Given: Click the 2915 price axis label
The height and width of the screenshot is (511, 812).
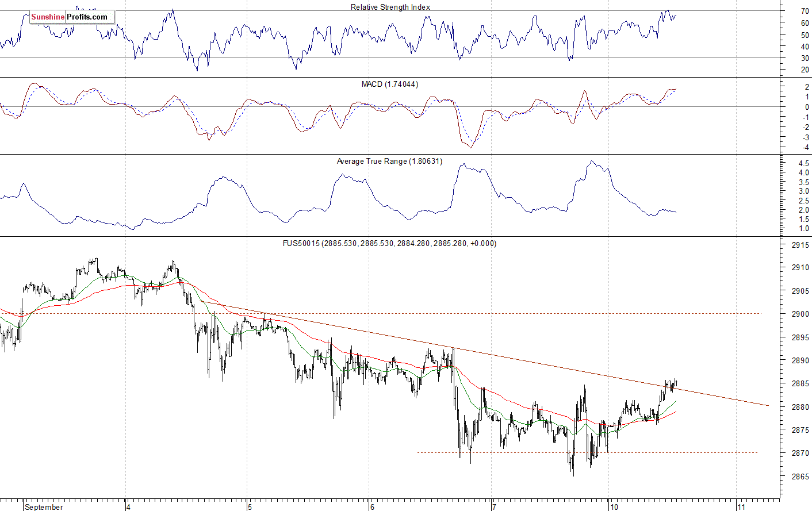Looking at the screenshot, I should click(800, 244).
